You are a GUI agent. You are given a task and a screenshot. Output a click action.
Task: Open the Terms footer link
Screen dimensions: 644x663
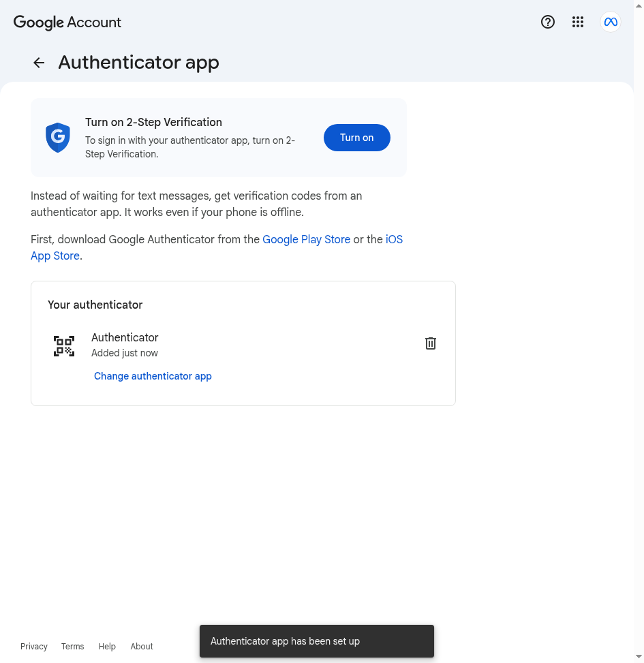(x=73, y=646)
